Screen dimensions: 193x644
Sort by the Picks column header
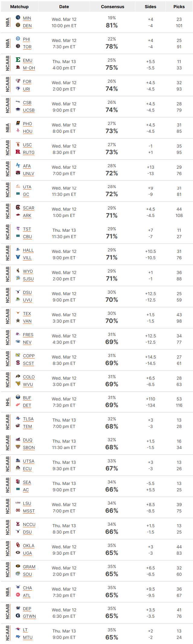pyautogui.click(x=179, y=6)
